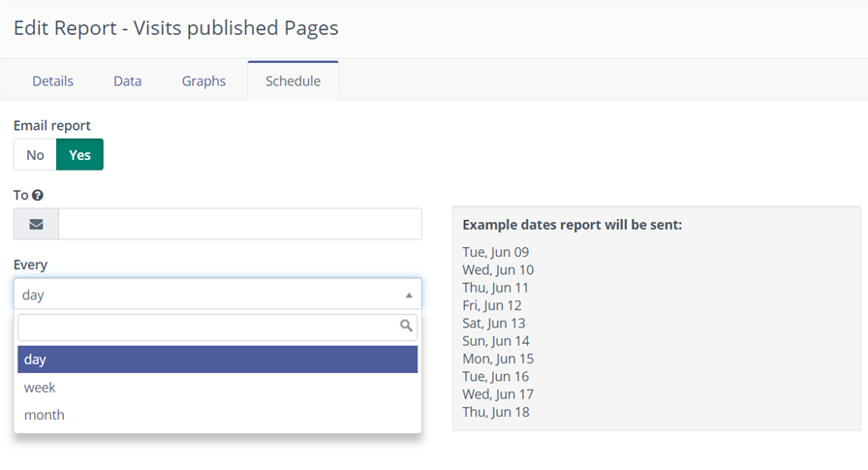Click the Thu, Jun 18 example date
This screenshot has width=868, height=470.
pos(496,412)
